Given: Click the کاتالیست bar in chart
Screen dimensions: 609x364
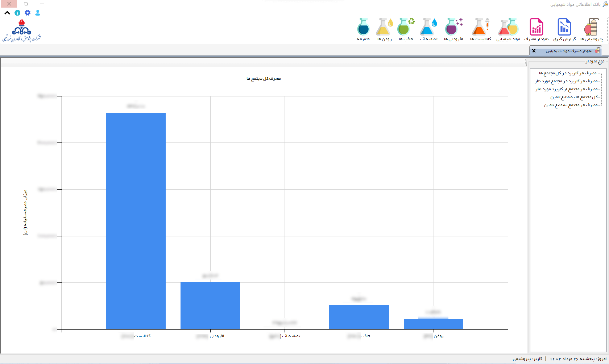Looking at the screenshot, I should (x=136, y=221).
